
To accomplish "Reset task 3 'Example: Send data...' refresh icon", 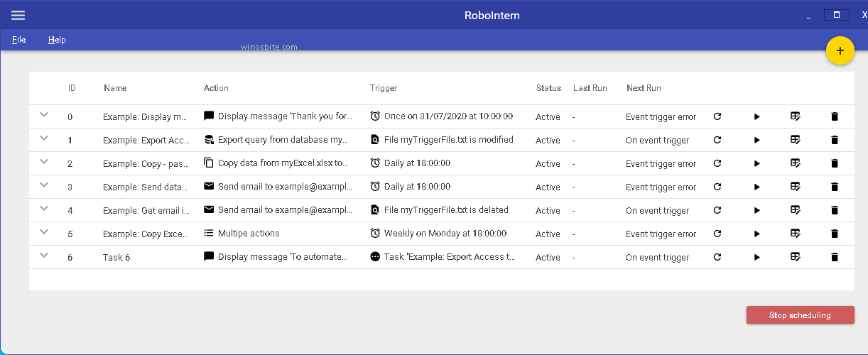I will coord(717,187).
